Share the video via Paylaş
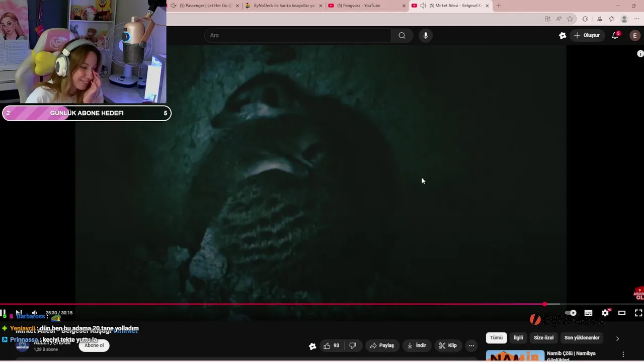 pos(382,345)
